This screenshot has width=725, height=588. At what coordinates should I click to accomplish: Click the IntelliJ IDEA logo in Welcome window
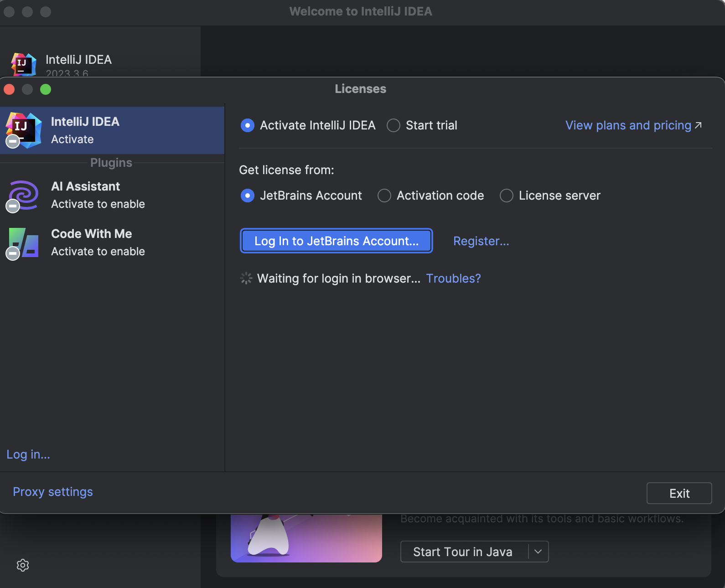24,64
